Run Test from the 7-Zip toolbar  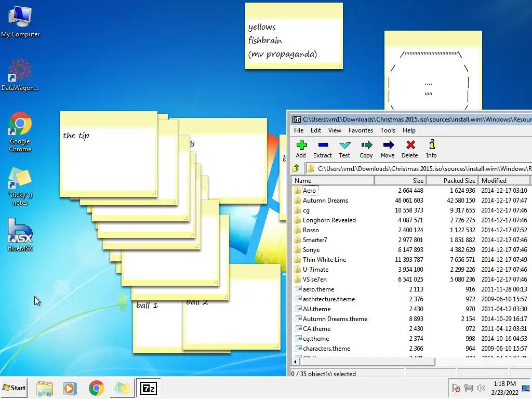(x=344, y=149)
